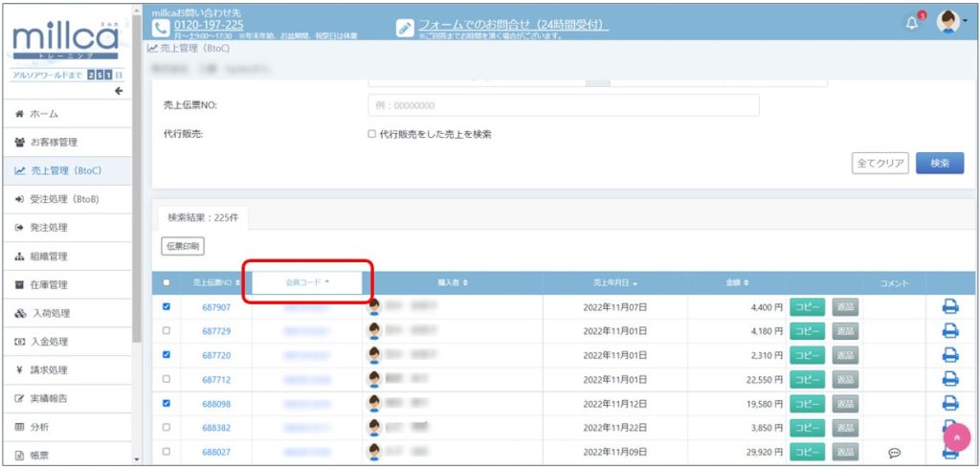Click the phone icon in header
980x469 pixels.
coord(161,29)
